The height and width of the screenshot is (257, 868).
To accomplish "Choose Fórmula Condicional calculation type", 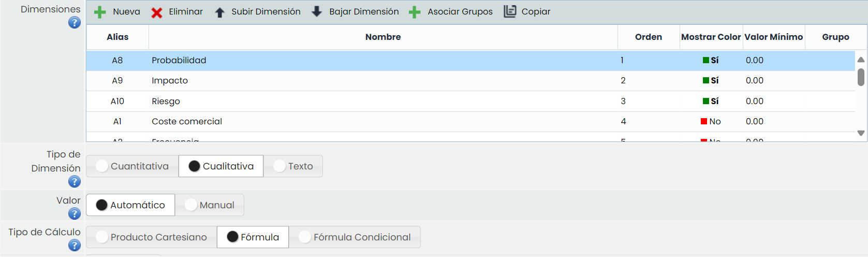I will [355, 237].
